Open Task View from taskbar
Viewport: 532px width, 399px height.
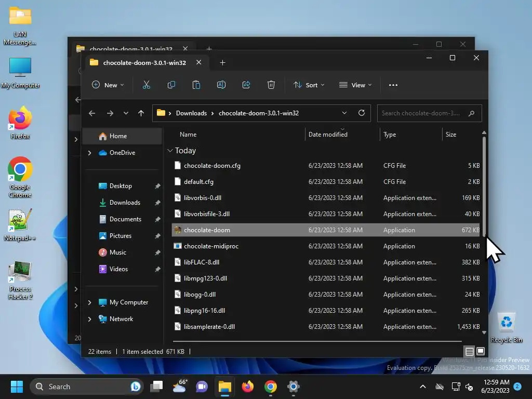click(157, 387)
